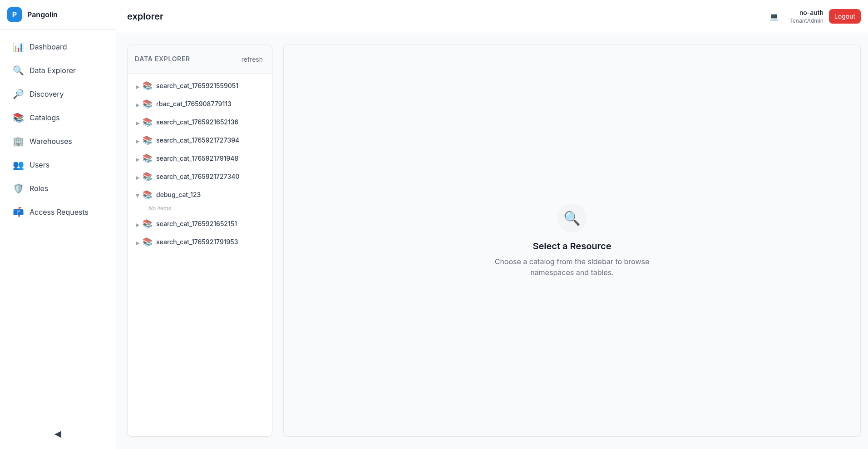
Task: Click the Pangolin logo icon
Action: coord(15,15)
